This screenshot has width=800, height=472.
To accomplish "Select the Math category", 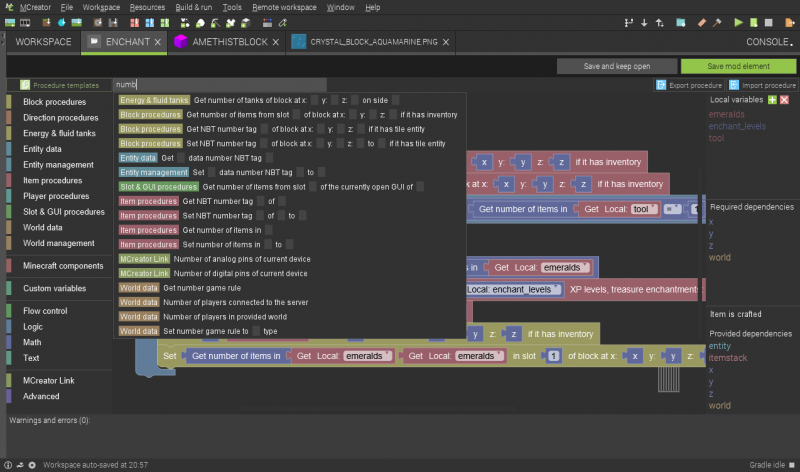I will click(32, 342).
